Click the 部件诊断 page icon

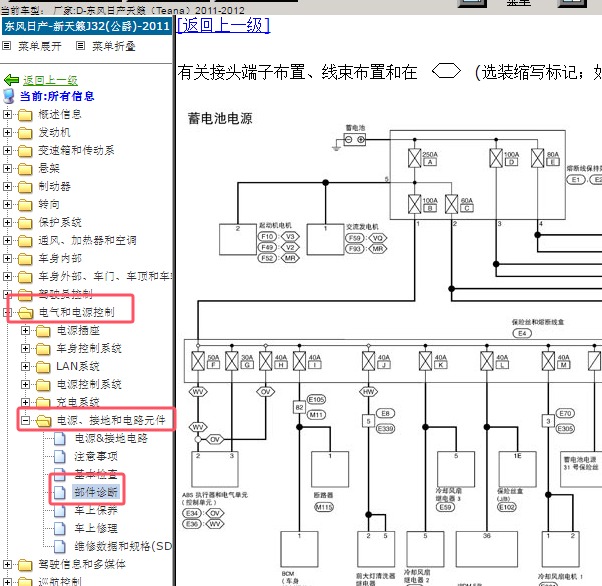pyautogui.click(x=60, y=493)
